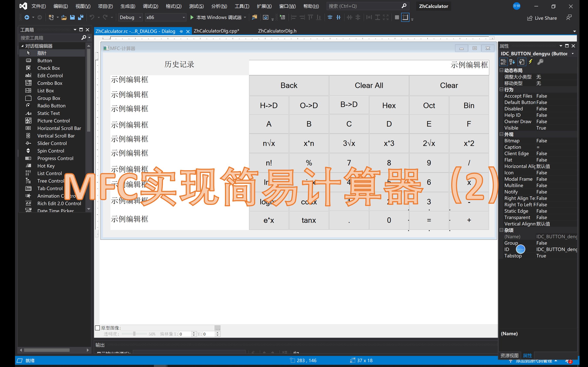Screen dimensions: 588x367
Task: Collapse the 对话框编辑器 toolbox group
Action: (x=22, y=46)
